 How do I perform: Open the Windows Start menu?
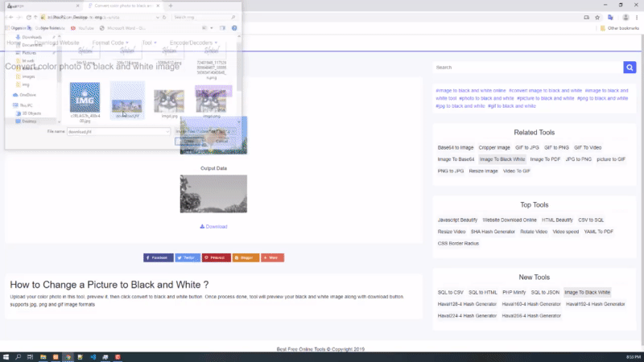coord(6,356)
